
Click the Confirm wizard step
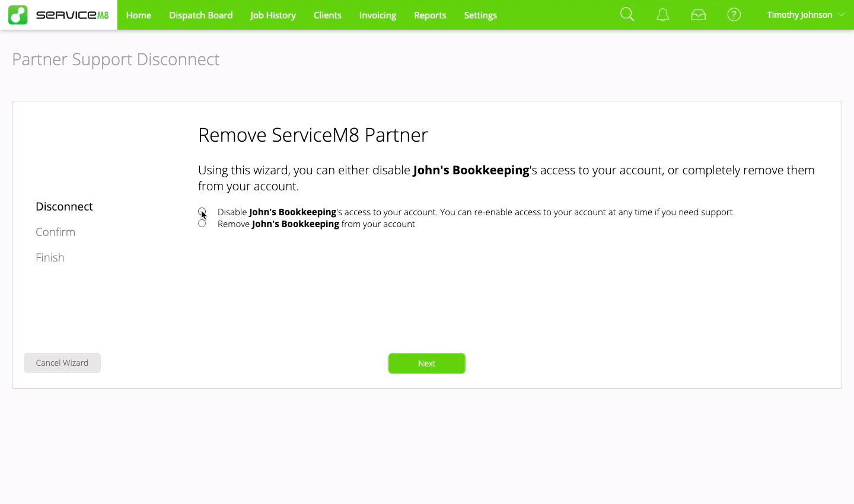click(55, 232)
